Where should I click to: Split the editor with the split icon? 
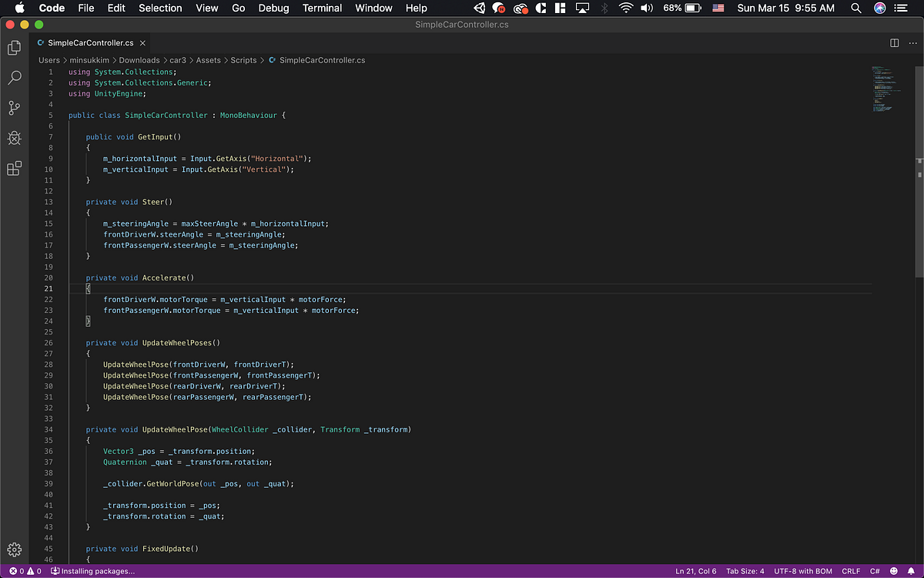tap(894, 43)
